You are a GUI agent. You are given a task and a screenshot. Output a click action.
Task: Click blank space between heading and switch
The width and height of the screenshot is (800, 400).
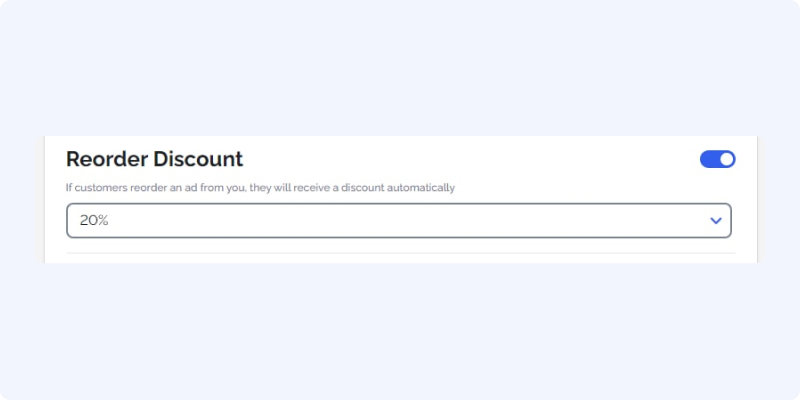coord(469,159)
